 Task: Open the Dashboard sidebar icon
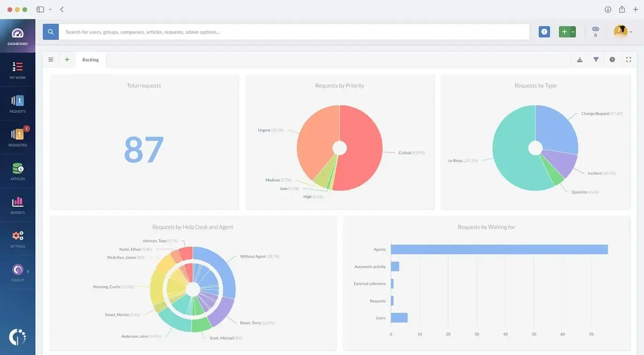(x=18, y=36)
